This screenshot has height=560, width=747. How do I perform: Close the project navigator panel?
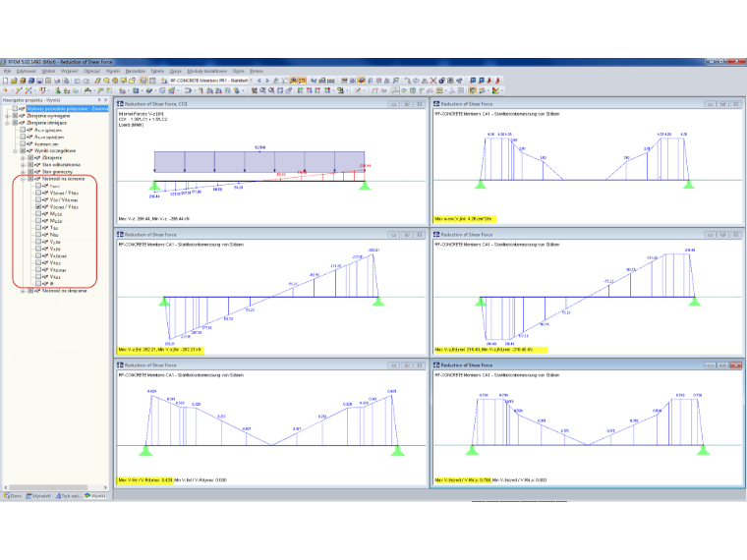point(106,100)
